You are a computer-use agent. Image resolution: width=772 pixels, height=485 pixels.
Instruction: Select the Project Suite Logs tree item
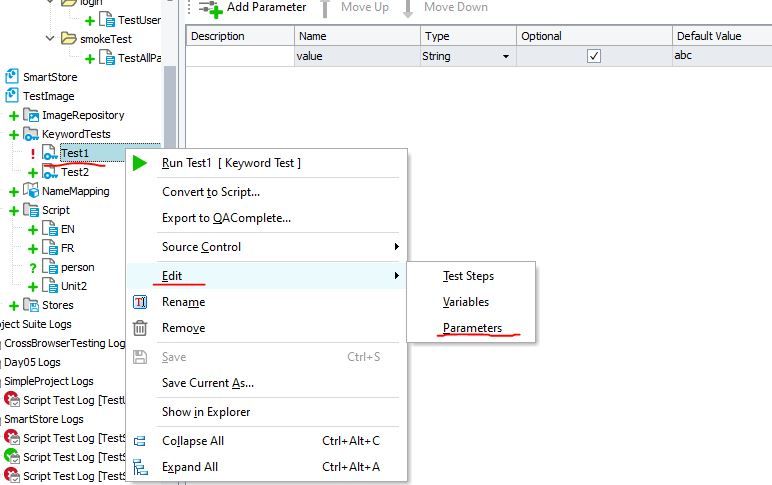(35, 324)
